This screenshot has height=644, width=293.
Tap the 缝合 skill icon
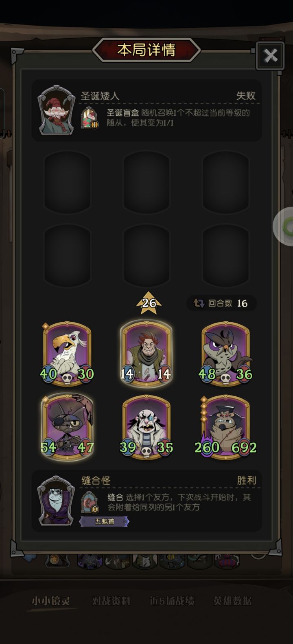click(x=90, y=503)
